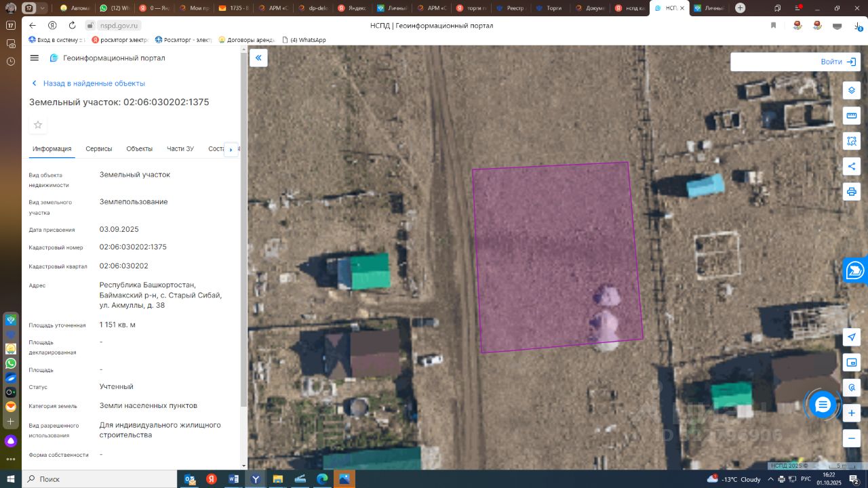868x488 pixels.
Task: Click the Геоинформационный портал logo icon
Action: pyautogui.click(x=54, y=58)
